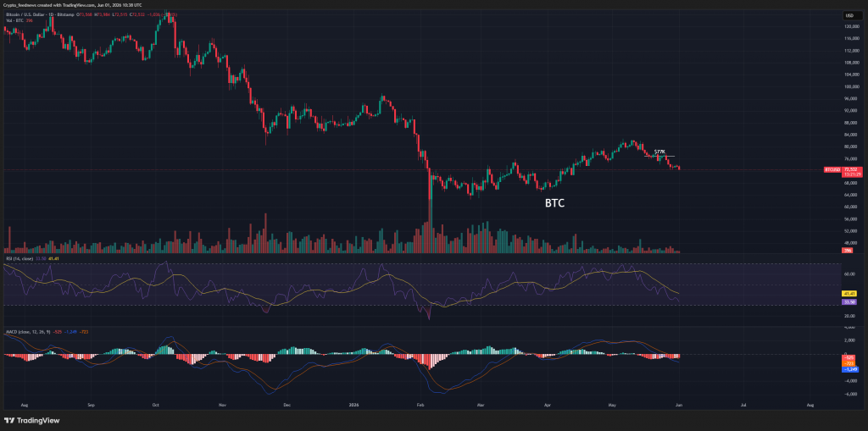Viewport: 868px width, 431px height.
Task: Click the 80,000 price axis label
Action: pos(851,147)
